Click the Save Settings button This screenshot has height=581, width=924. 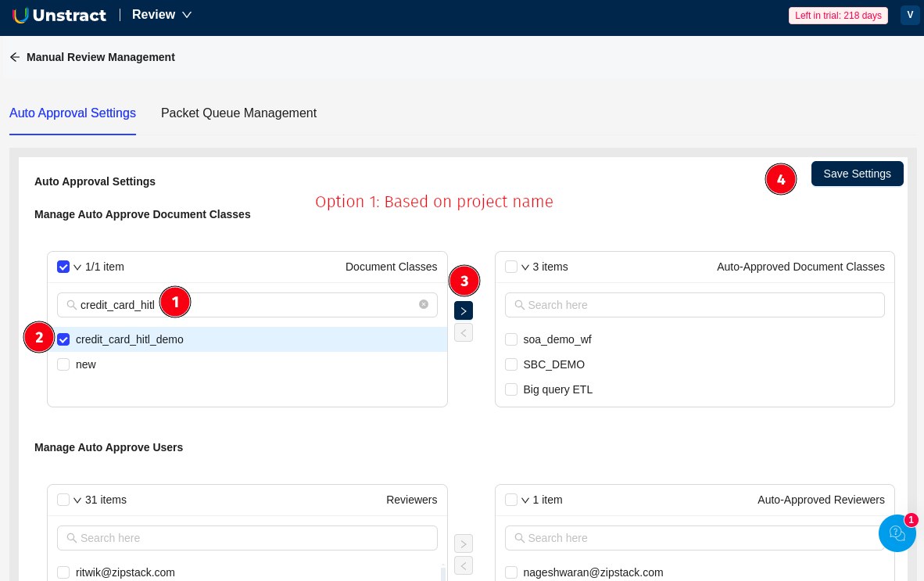pos(857,174)
